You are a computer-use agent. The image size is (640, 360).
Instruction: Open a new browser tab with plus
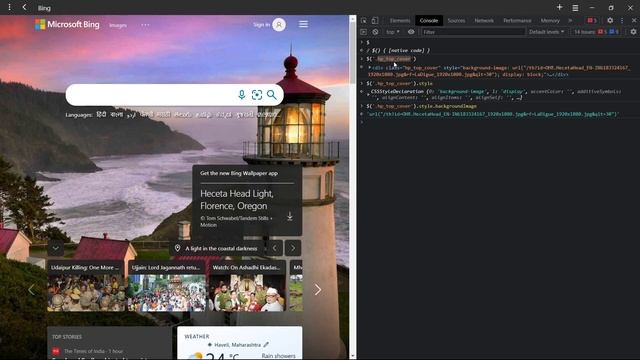[559, 7]
